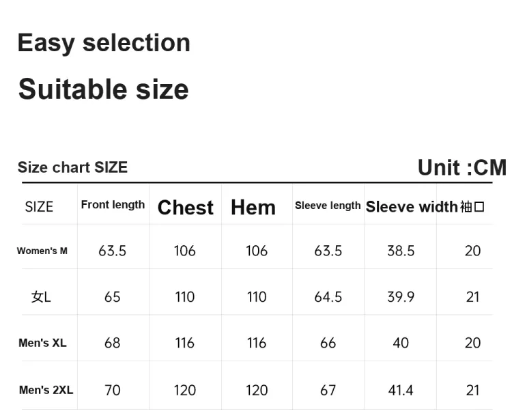
Task: Click the Men's 2XL row label
Action: (x=46, y=390)
